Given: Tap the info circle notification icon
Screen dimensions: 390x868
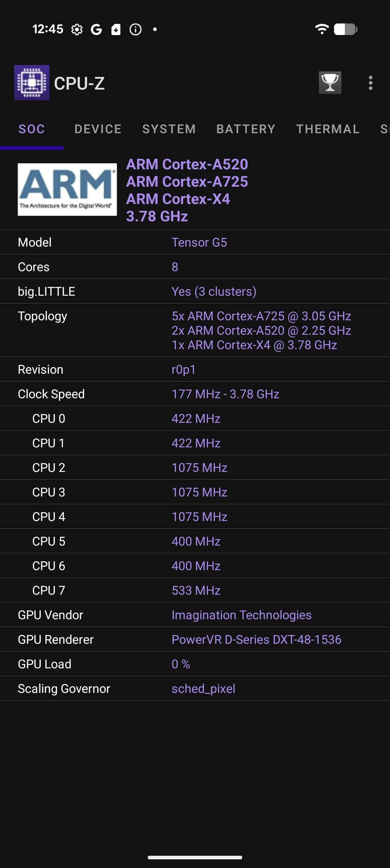Looking at the screenshot, I should click(135, 30).
